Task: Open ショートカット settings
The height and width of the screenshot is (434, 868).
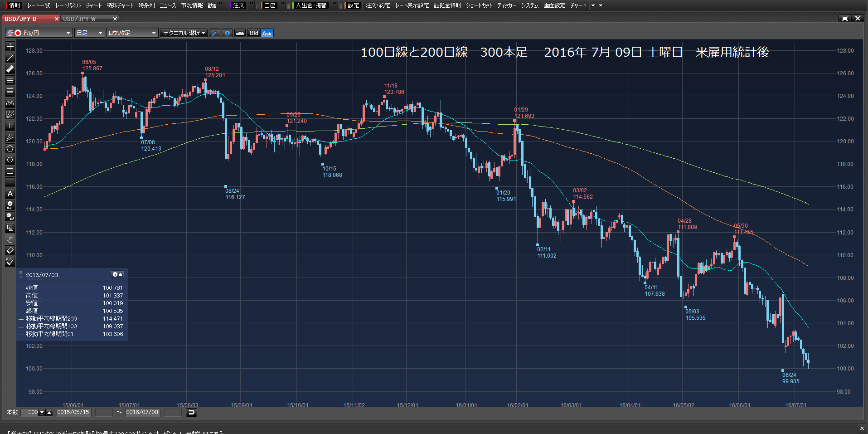Action: pos(479,5)
